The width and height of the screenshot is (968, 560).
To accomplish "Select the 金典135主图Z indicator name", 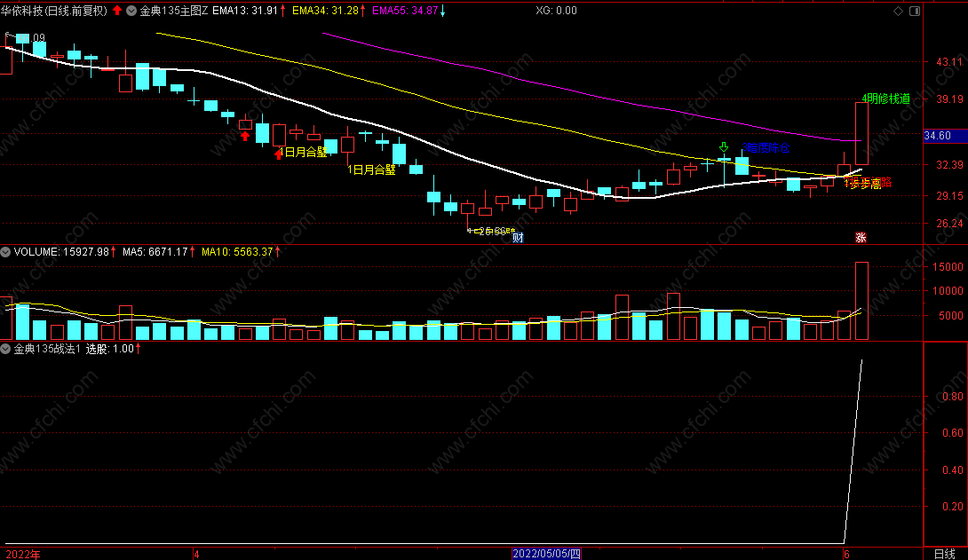I will point(173,11).
